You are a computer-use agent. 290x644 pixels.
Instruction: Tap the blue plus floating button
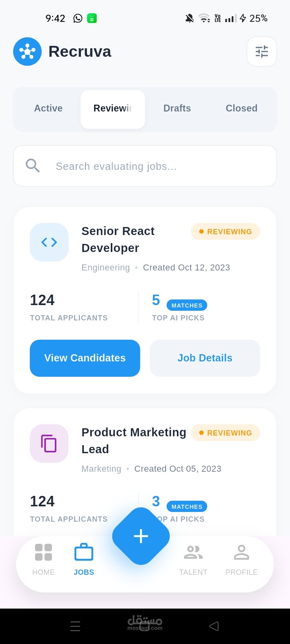point(141,536)
